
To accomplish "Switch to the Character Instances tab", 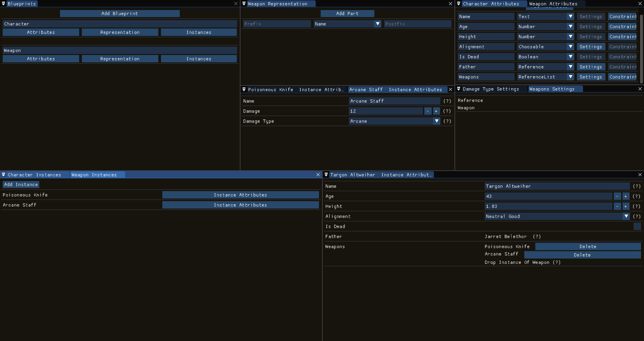I will (34, 175).
